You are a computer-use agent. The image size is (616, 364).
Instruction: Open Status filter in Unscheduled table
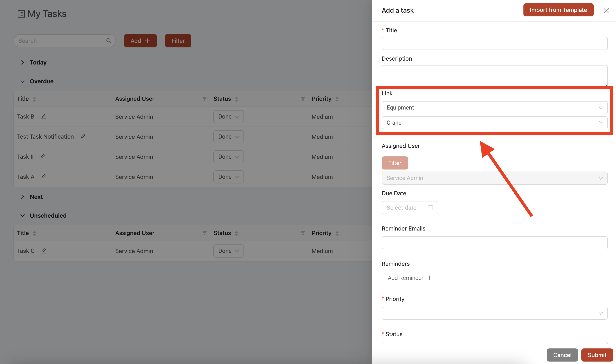point(303,233)
